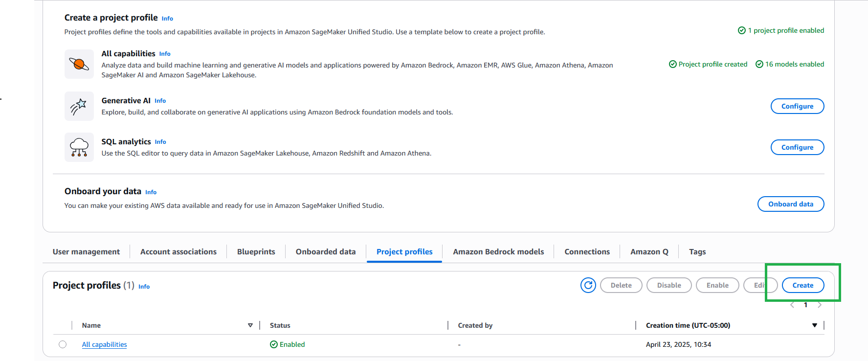Switch to the Onboarded data tab
Screen dimensions: 868x361
326,251
